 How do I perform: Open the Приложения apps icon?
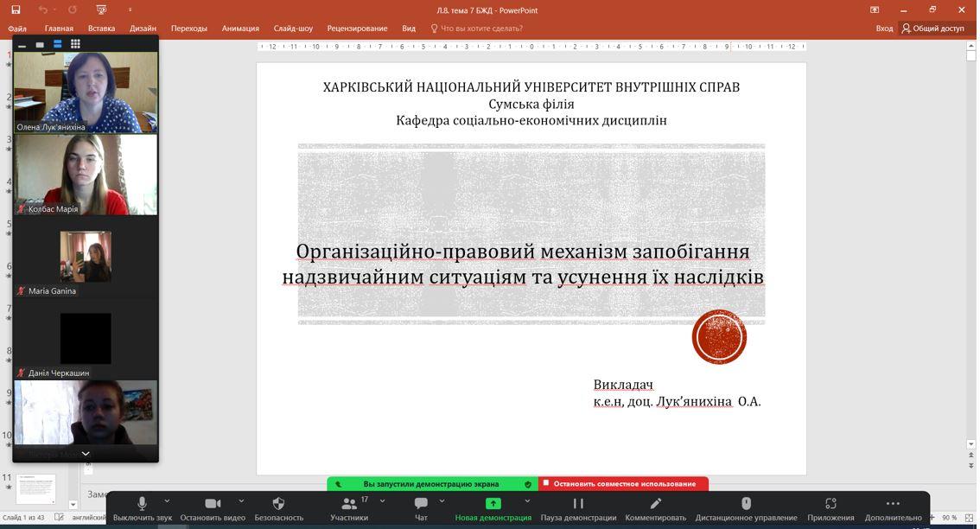830,504
